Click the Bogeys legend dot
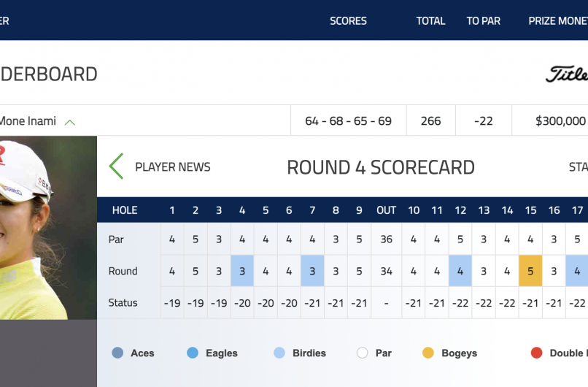This screenshot has height=387, width=588. click(428, 353)
